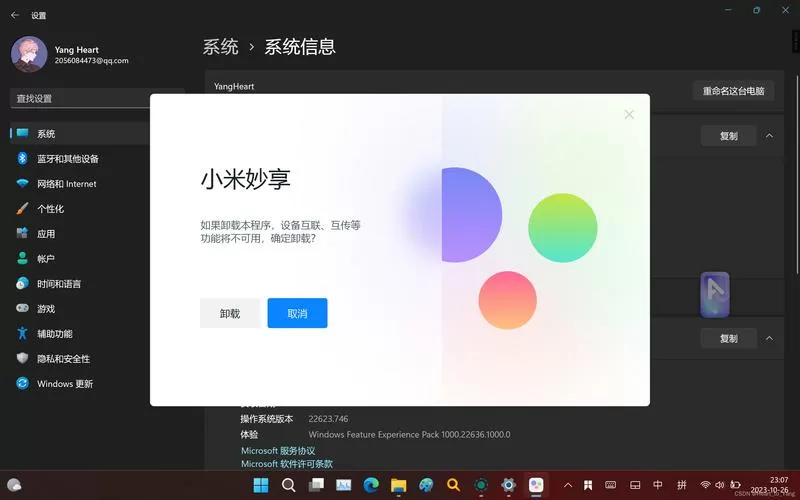Open the Wi-Fi tray icon
800x500 pixels.
click(x=706, y=485)
